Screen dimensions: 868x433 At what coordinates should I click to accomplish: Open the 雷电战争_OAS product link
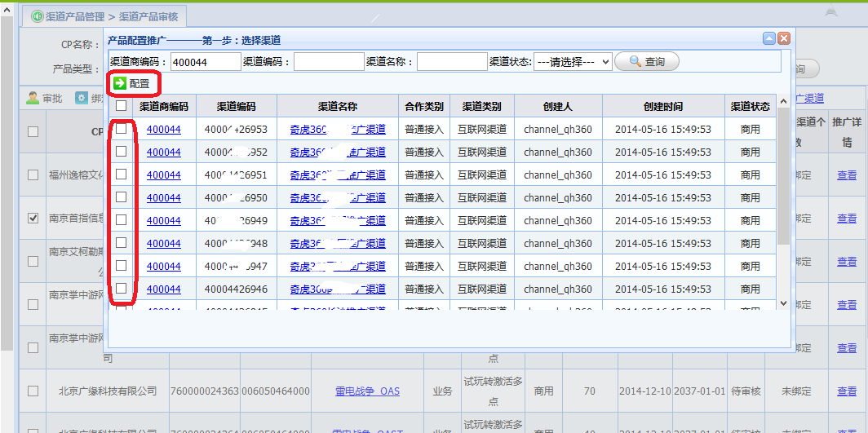[x=368, y=391]
